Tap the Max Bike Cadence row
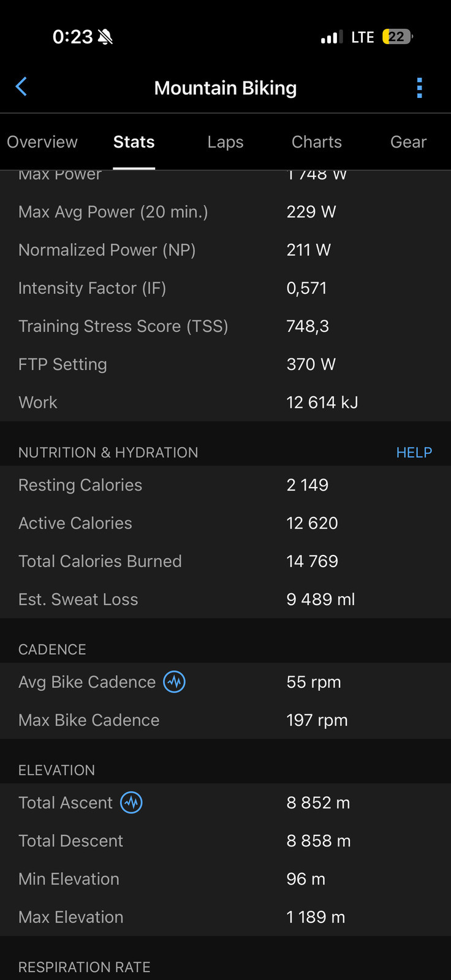The image size is (451, 980). coord(225,720)
